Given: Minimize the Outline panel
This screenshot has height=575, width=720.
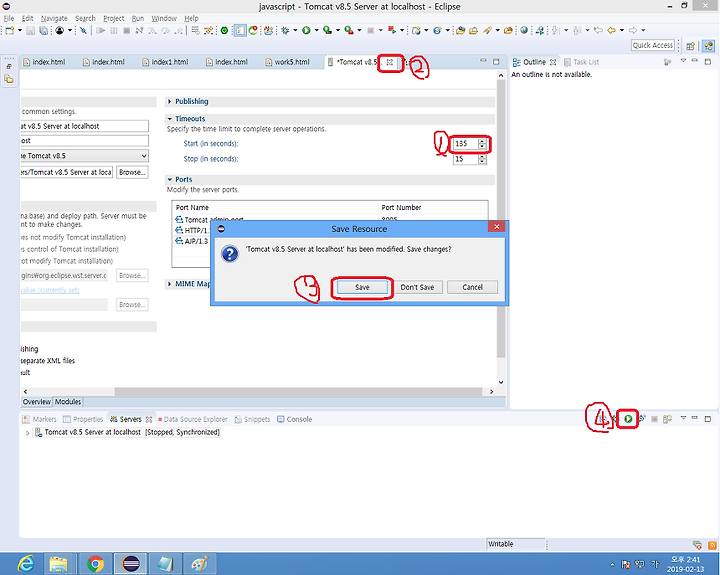Looking at the screenshot, I should [x=695, y=61].
